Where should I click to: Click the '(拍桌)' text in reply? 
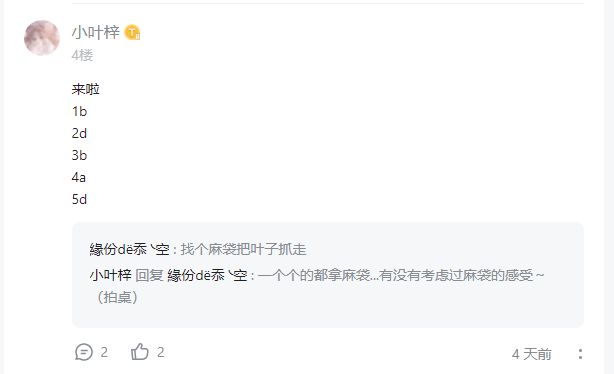117,297
